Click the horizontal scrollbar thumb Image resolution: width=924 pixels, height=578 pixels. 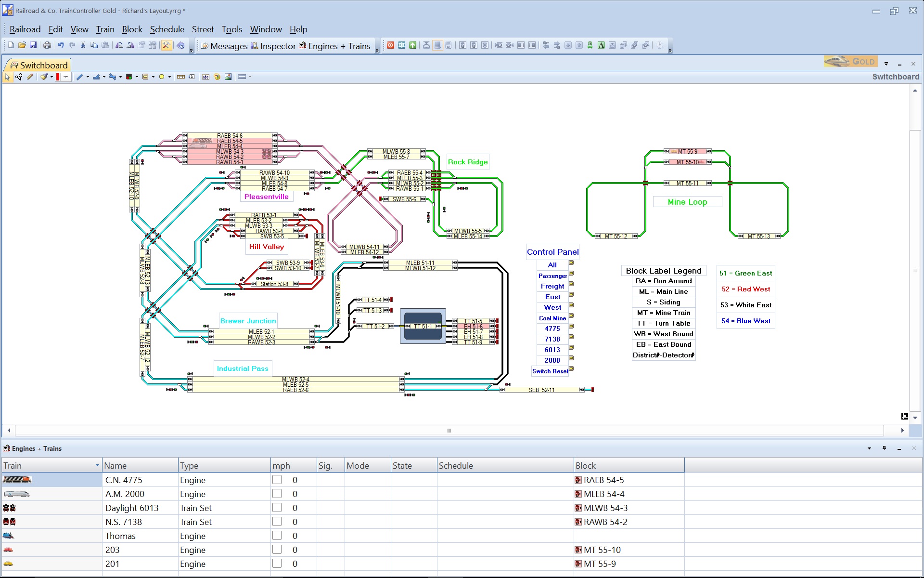[449, 431]
